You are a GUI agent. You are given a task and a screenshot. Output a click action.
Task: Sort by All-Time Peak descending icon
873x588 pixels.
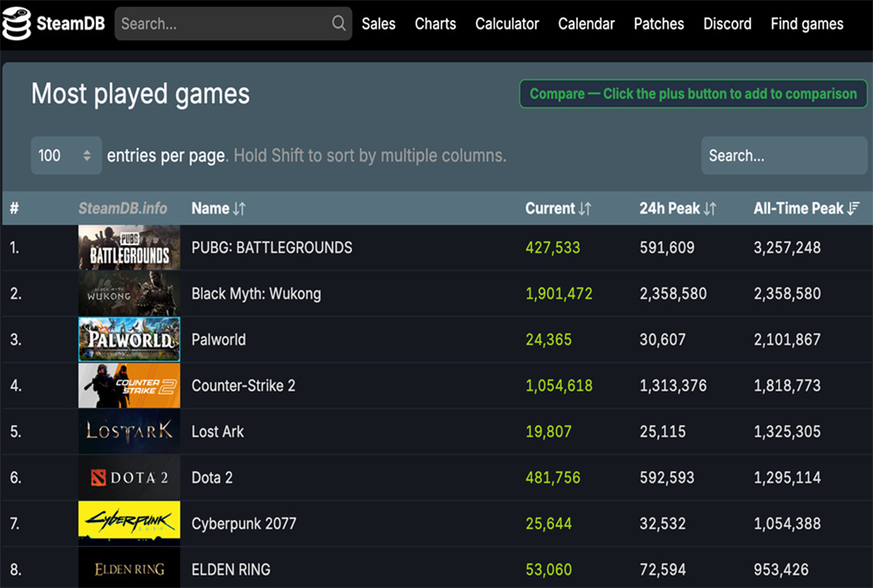click(854, 209)
